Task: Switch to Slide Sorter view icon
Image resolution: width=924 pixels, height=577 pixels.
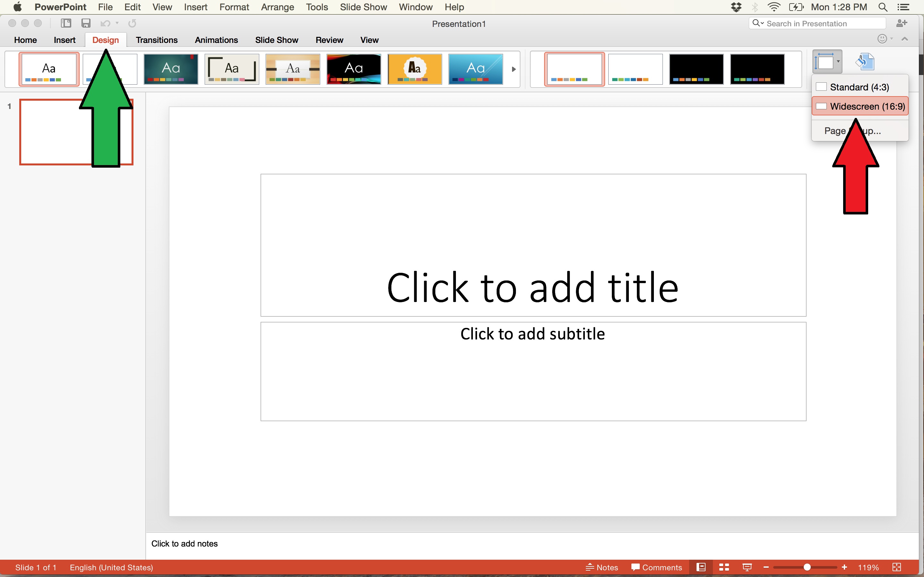Action: 724,567
